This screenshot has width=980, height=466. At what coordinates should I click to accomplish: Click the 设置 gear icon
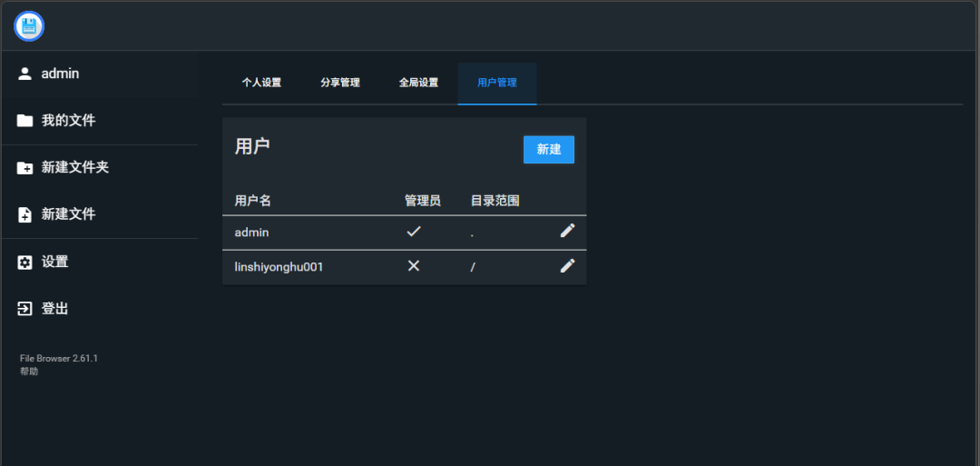pyautogui.click(x=24, y=263)
